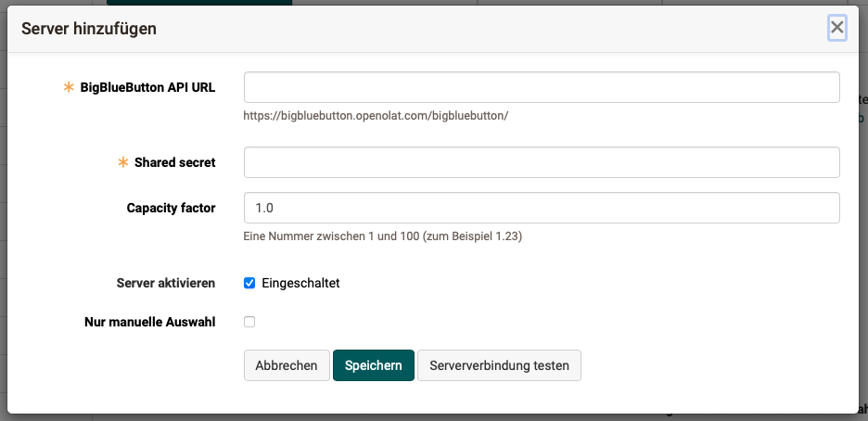
Task: Click the Server aktivieren label
Action: pos(166,283)
